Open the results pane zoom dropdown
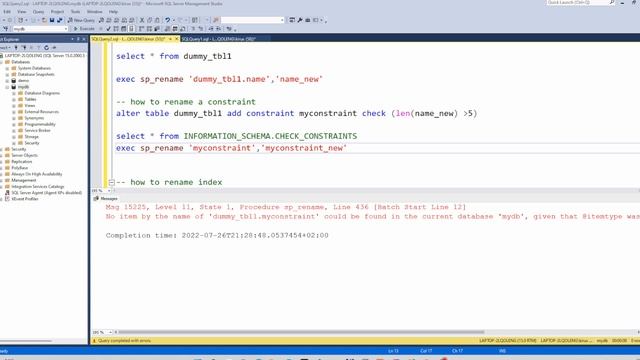The width and height of the screenshot is (640, 360). point(110,332)
